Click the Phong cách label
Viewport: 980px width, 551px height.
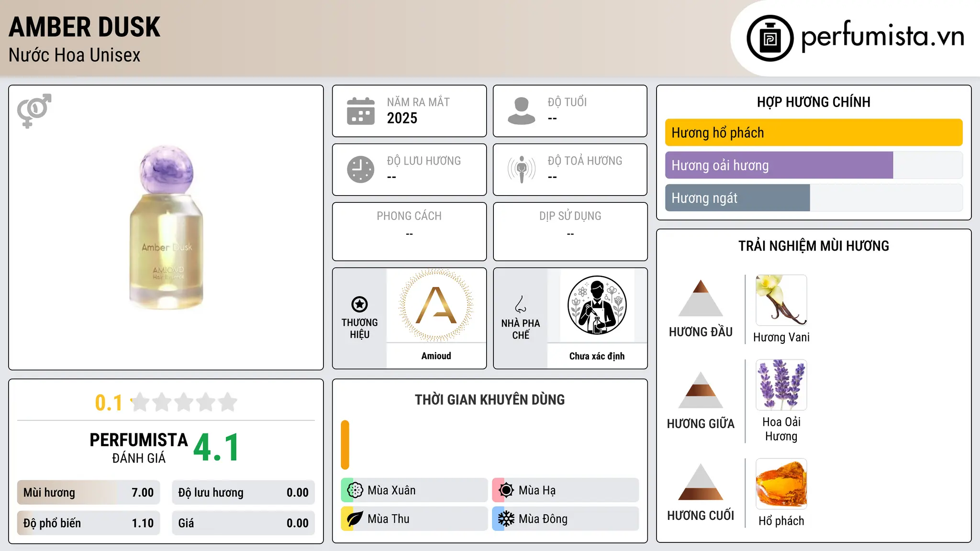click(x=409, y=216)
